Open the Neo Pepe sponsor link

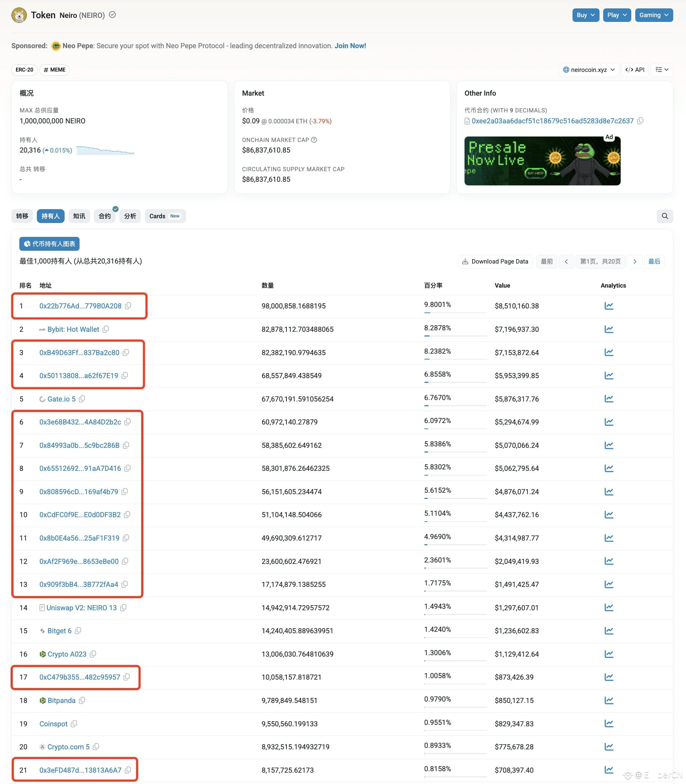(x=78, y=46)
